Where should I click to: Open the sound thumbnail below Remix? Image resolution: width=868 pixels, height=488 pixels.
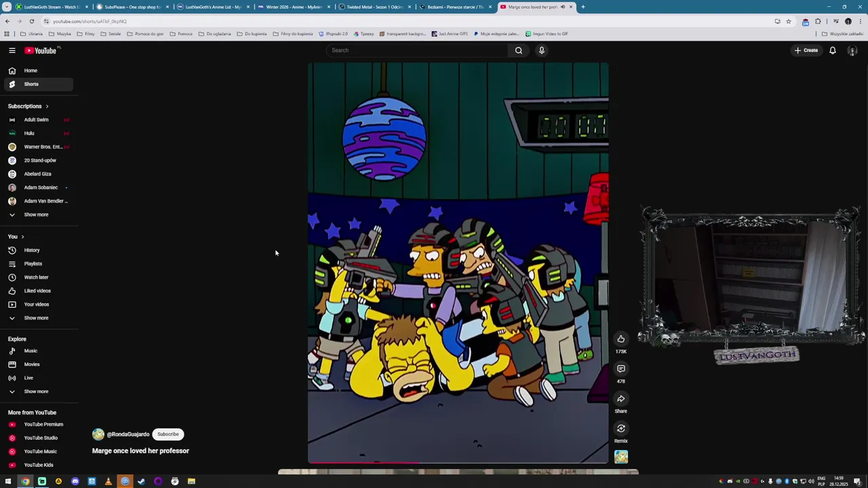coord(621,457)
